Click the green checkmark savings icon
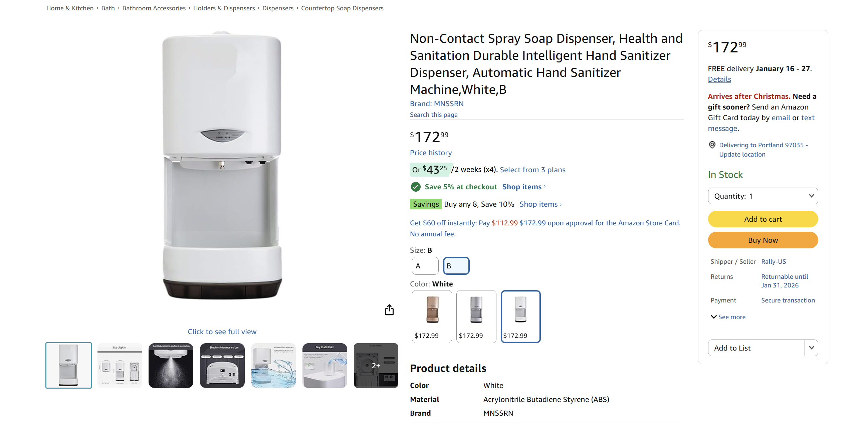The image size is (868, 427). click(x=416, y=187)
